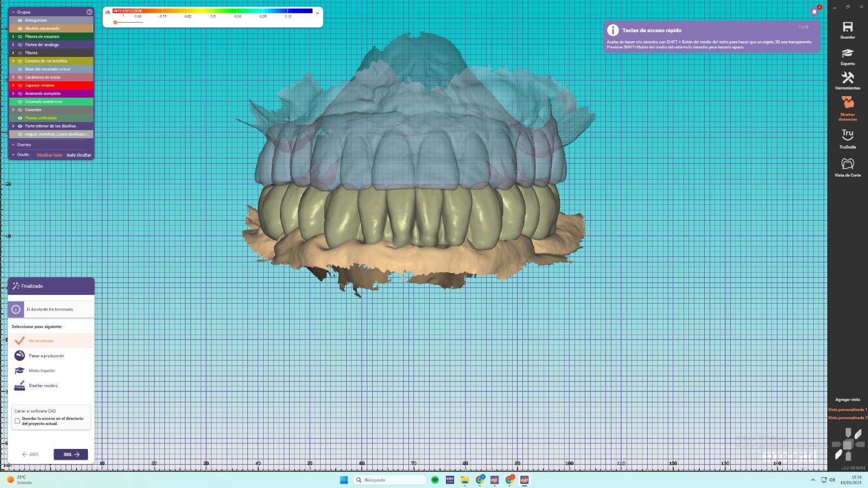Image resolution: width=868 pixels, height=488 pixels.
Task: Toggle the Mostrar distancias icon
Action: pyautogui.click(x=847, y=103)
